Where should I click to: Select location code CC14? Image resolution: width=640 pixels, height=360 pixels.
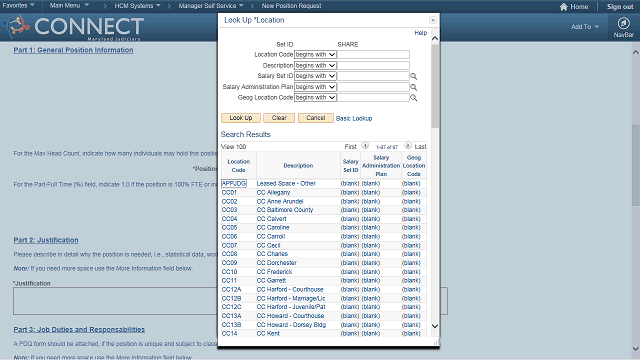[229, 334]
